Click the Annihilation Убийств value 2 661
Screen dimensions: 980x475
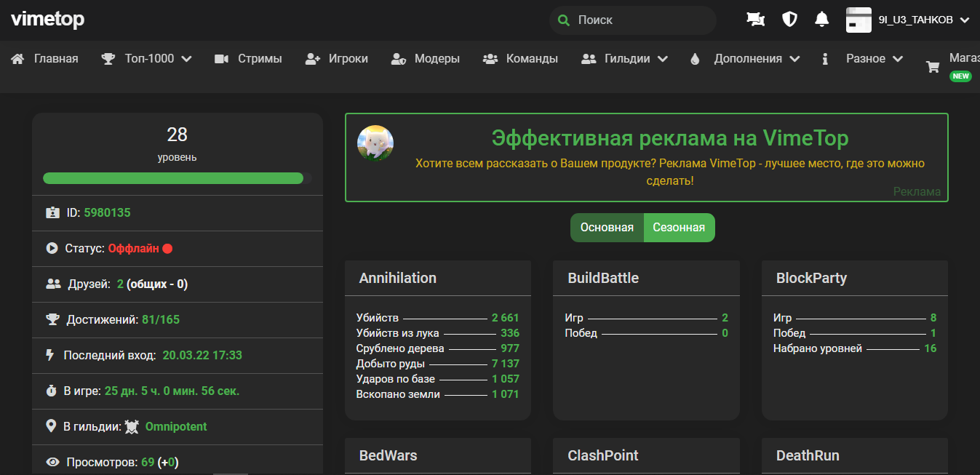click(x=506, y=318)
